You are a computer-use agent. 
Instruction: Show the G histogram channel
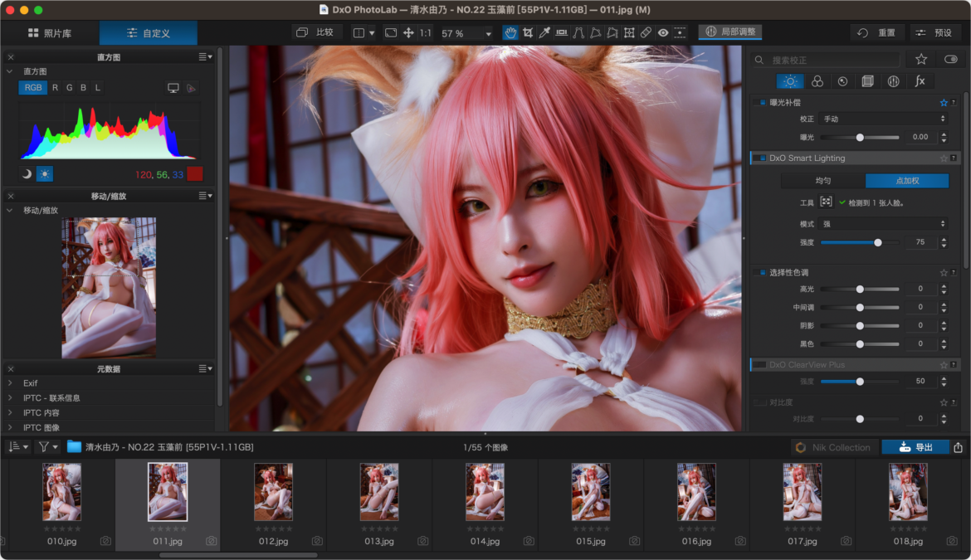[70, 88]
